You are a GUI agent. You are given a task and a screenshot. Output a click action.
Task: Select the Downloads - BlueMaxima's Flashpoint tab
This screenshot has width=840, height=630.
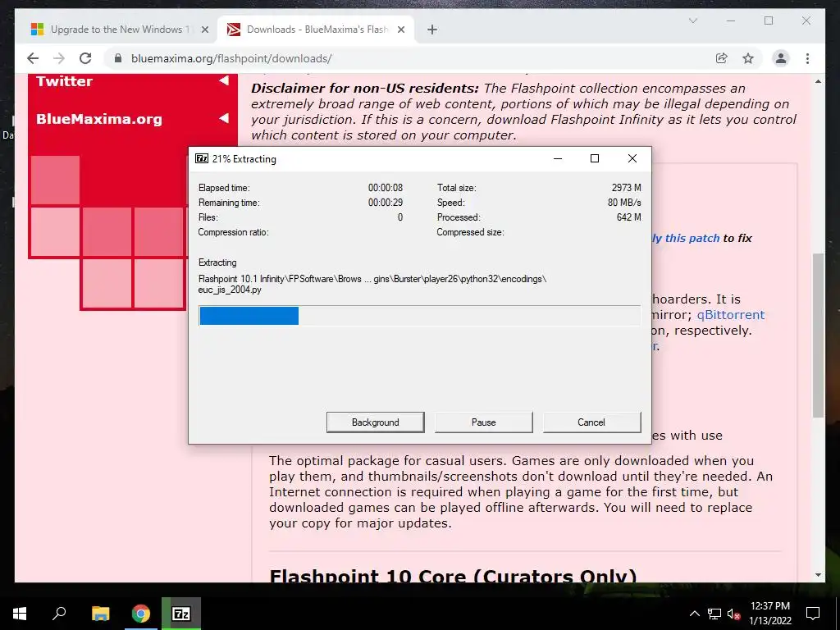pos(316,30)
